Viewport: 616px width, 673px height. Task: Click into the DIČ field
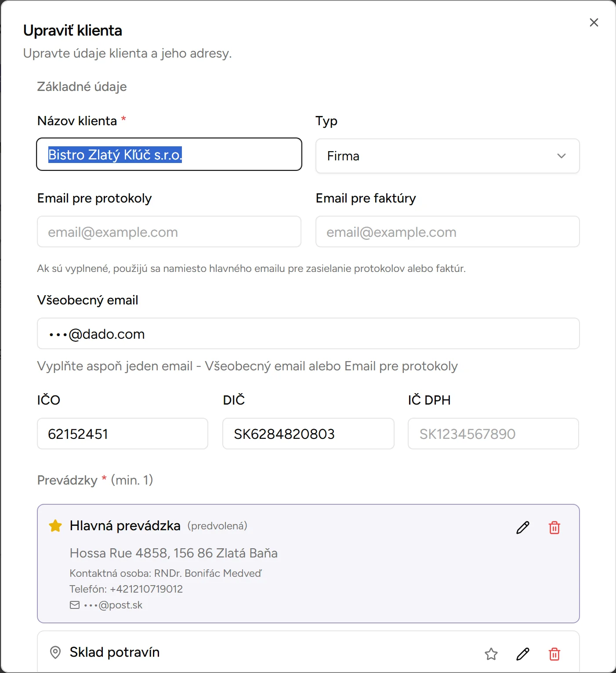click(308, 434)
